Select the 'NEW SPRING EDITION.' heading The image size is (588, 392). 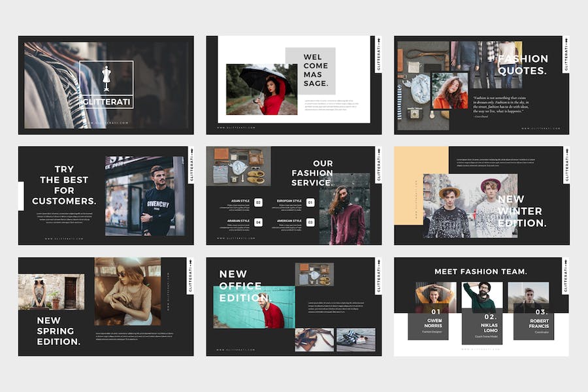tap(59, 331)
